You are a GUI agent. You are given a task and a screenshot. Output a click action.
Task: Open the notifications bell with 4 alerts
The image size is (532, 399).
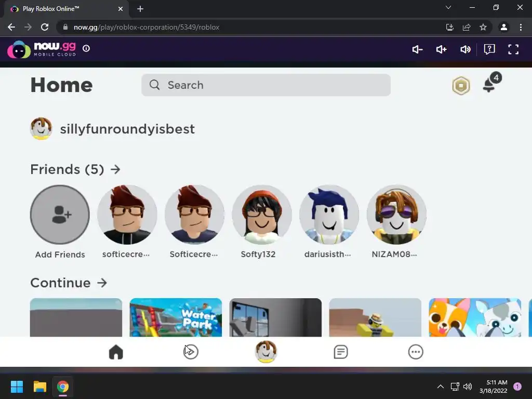click(491, 83)
